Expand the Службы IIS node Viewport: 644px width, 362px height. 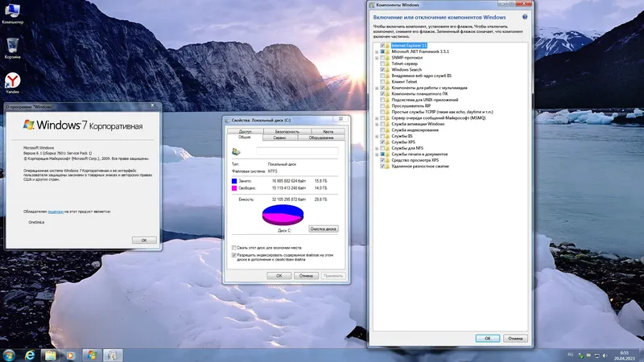377,136
